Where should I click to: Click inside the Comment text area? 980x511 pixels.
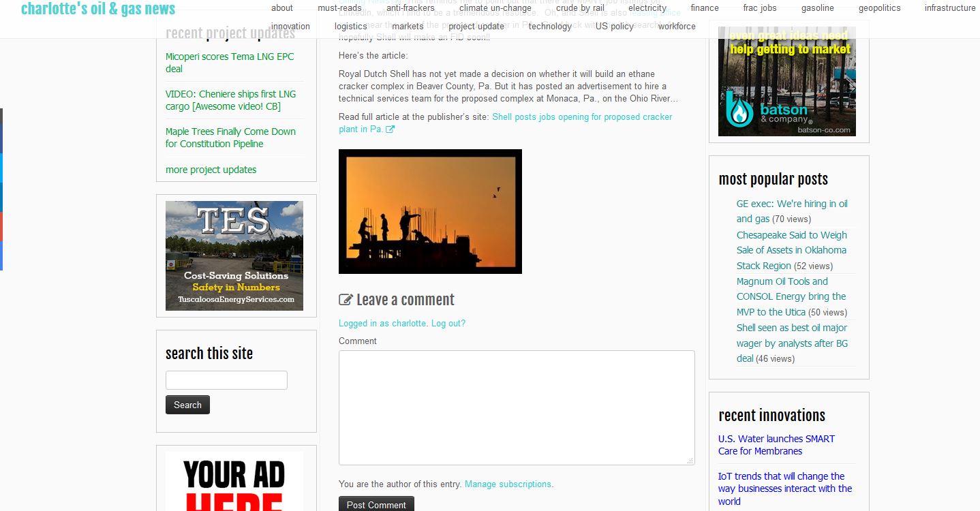point(516,407)
